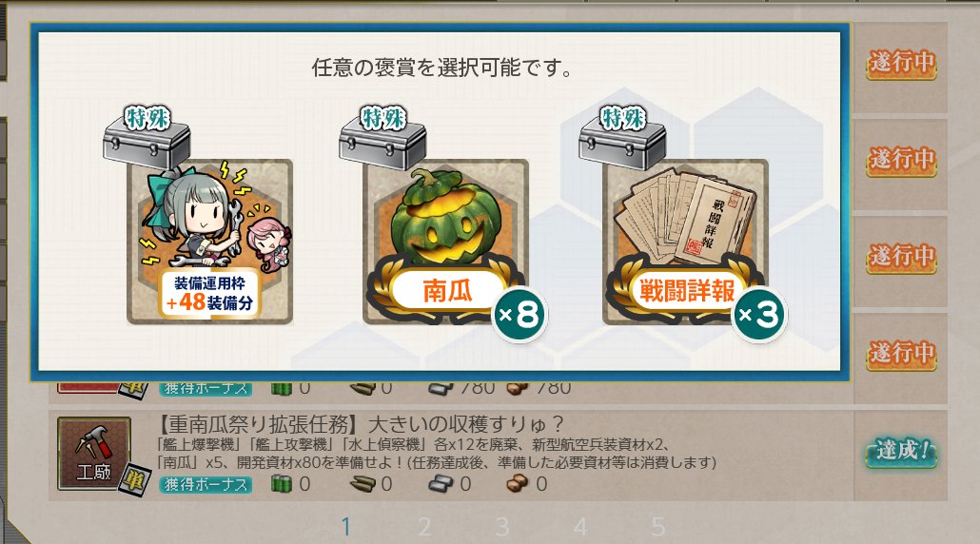The width and height of the screenshot is (980, 544).
Task: Click the 達成! completion button
Action: 901,452
